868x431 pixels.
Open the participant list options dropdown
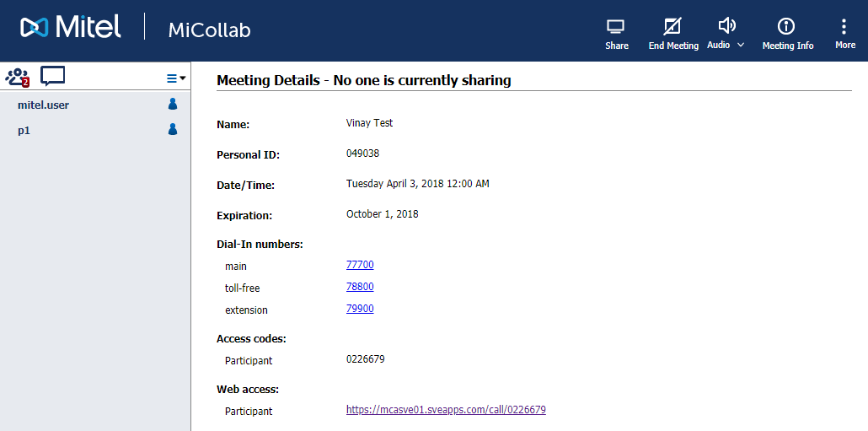[176, 78]
